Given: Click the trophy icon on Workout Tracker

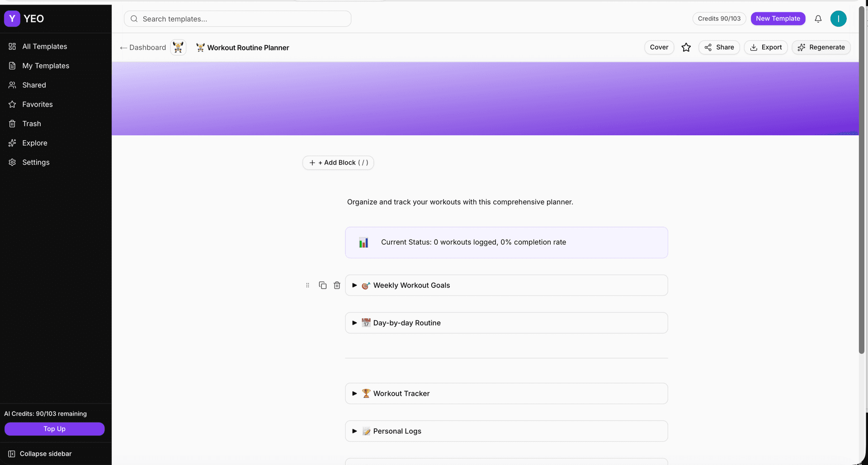Looking at the screenshot, I should click(x=366, y=394).
